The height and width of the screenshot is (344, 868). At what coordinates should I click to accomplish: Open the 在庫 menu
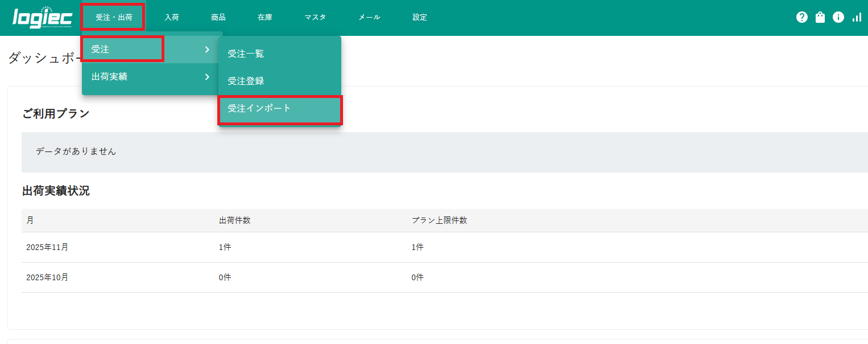click(x=265, y=17)
